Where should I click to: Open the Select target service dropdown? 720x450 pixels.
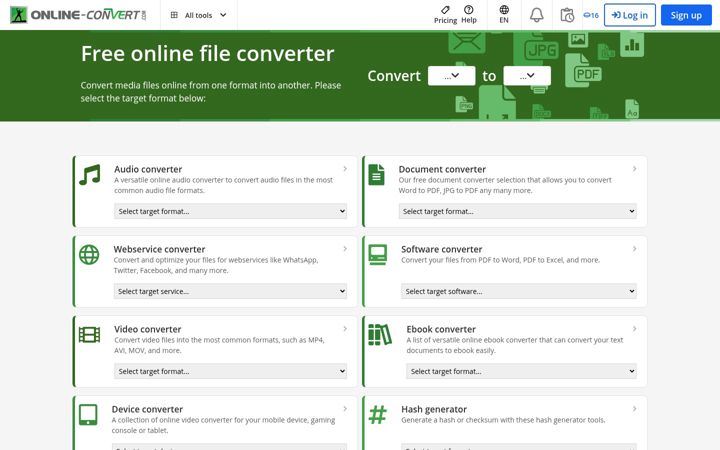pos(230,291)
